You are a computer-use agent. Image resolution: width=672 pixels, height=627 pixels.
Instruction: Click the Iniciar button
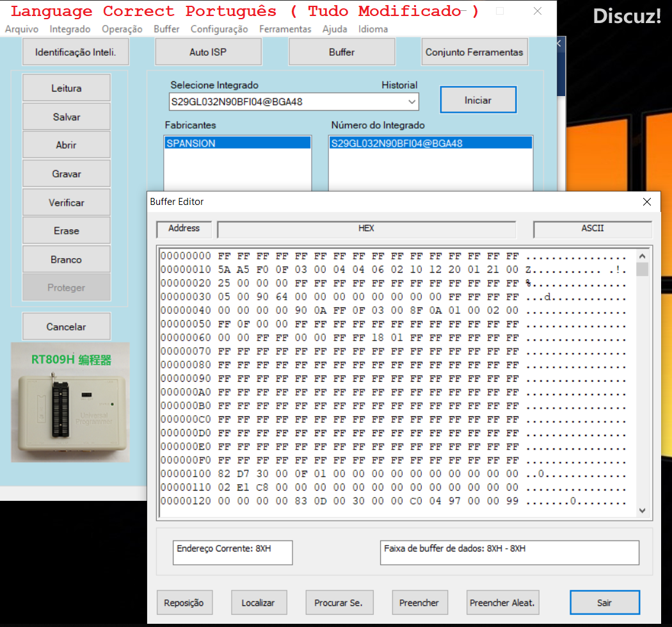[477, 100]
